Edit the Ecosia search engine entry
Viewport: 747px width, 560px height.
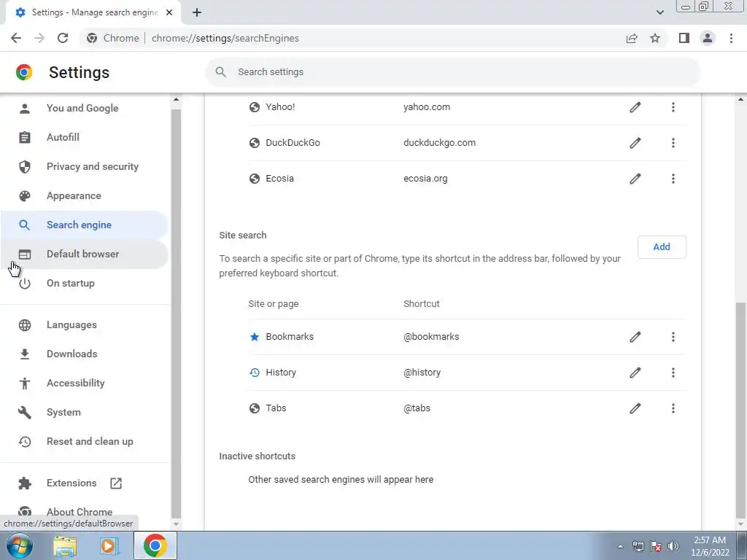click(635, 179)
